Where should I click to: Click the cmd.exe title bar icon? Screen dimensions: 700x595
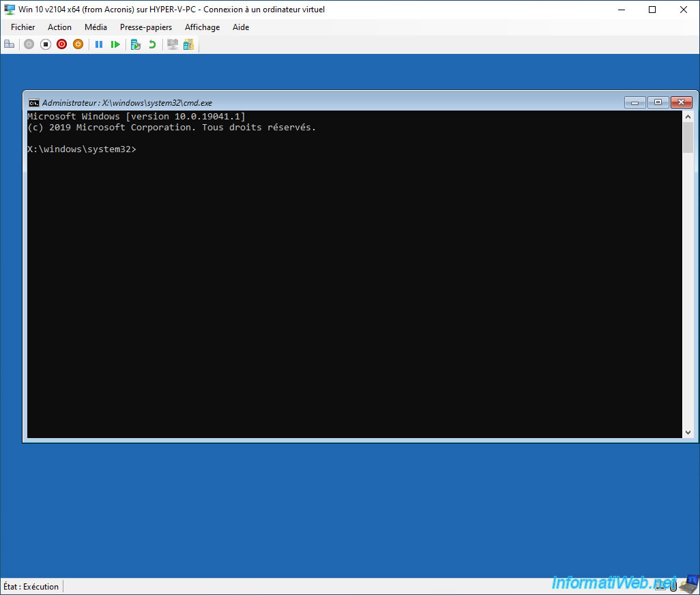point(34,103)
